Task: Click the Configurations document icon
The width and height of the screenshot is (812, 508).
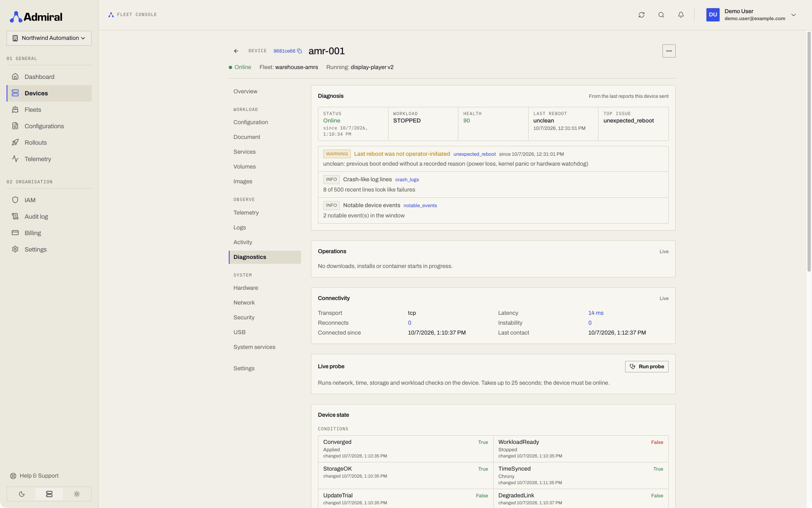Action: tap(15, 126)
